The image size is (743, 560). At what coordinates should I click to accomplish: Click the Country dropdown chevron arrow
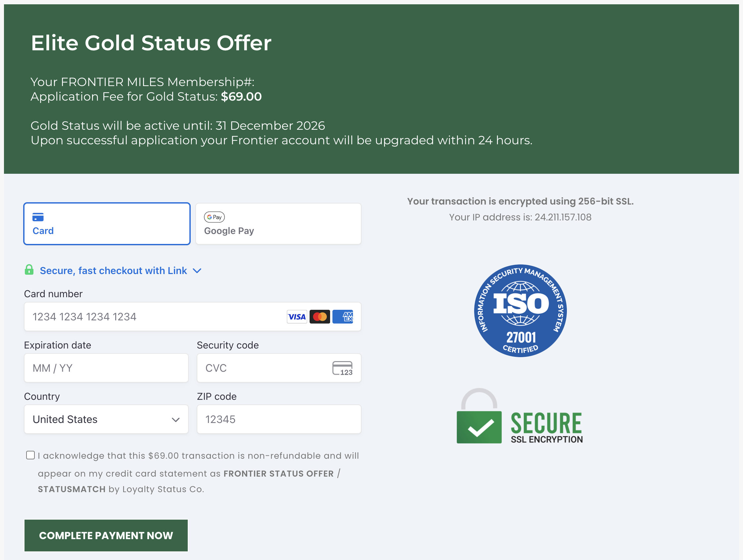pyautogui.click(x=176, y=420)
